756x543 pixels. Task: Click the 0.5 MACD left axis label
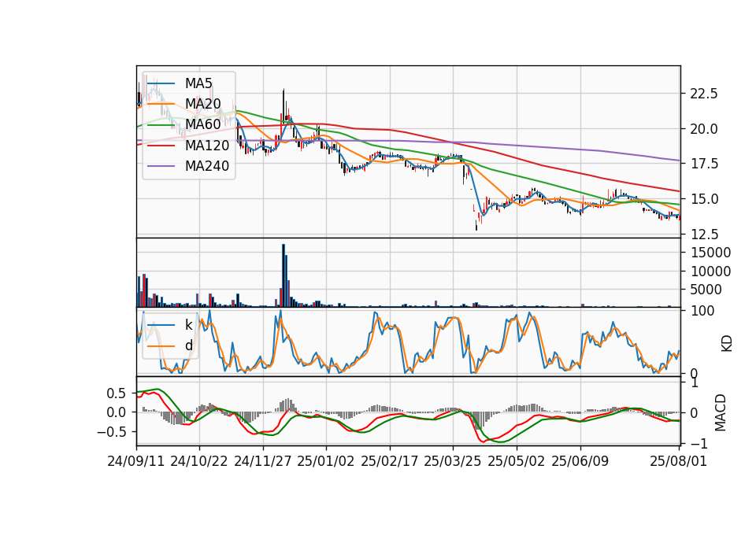click(x=117, y=393)
